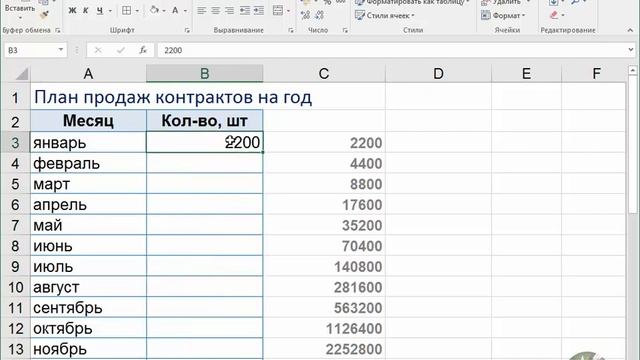Open Insert Function fx button
640x360 pixels.
pos(143,50)
